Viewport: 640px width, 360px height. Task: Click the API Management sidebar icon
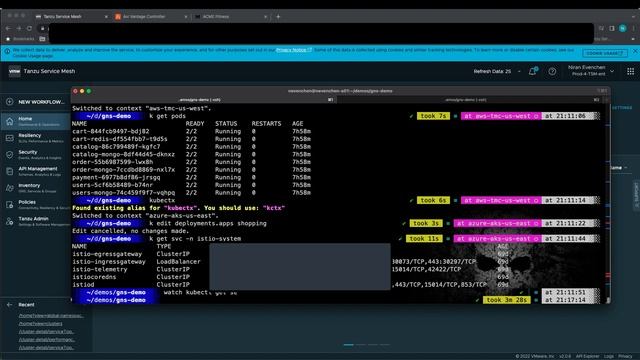pos(10,171)
